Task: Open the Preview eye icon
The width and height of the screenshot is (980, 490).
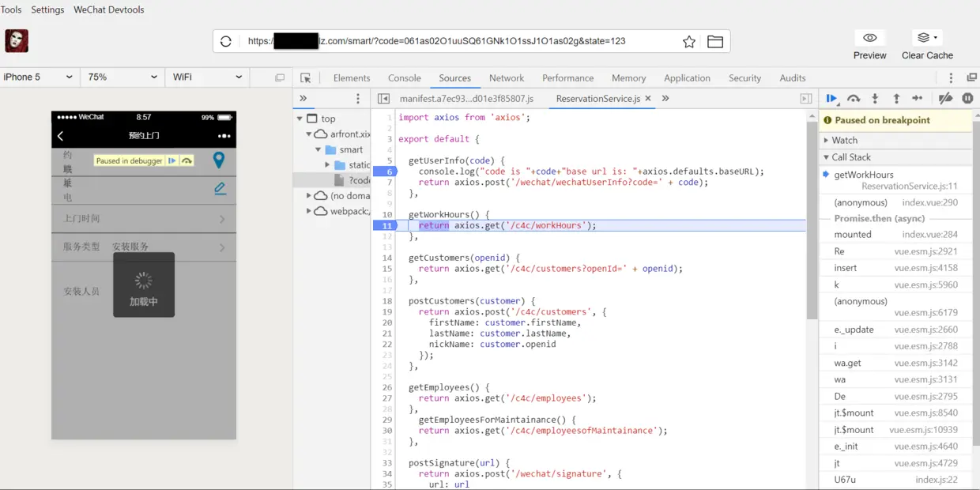Action: tap(869, 38)
